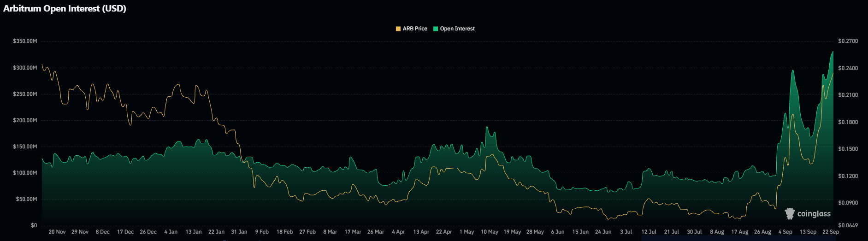
Task: Click the 27 Feb date label
Action: point(307,232)
